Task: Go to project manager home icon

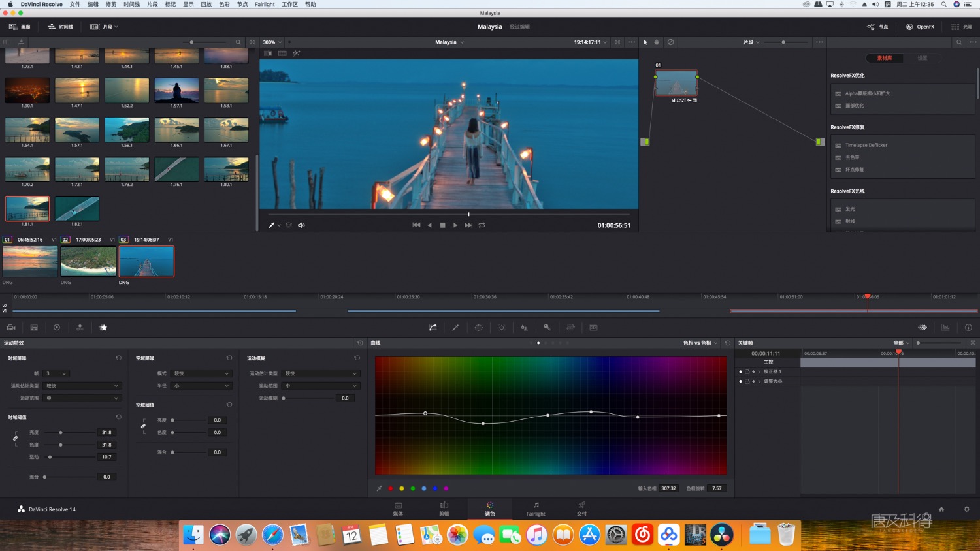Action: click(x=941, y=509)
